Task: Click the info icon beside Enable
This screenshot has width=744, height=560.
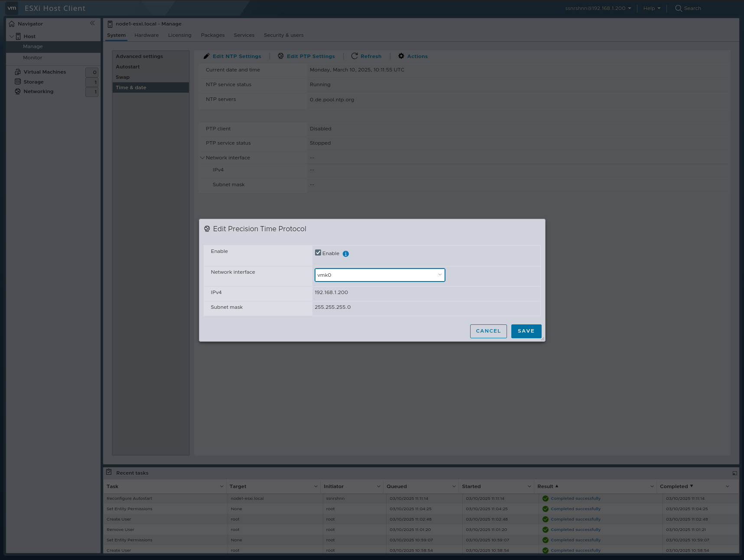Action: click(345, 253)
